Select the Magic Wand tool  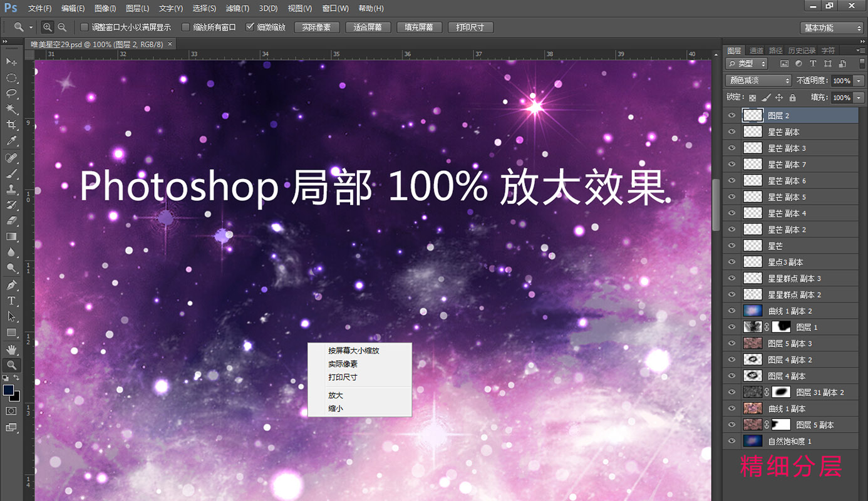point(11,110)
